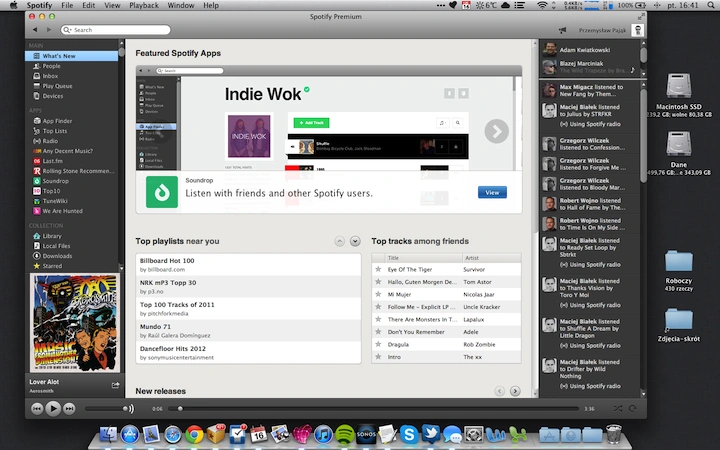The width and height of the screenshot is (720, 450).
Task: Share the Lover Alot track
Action: pos(115,385)
